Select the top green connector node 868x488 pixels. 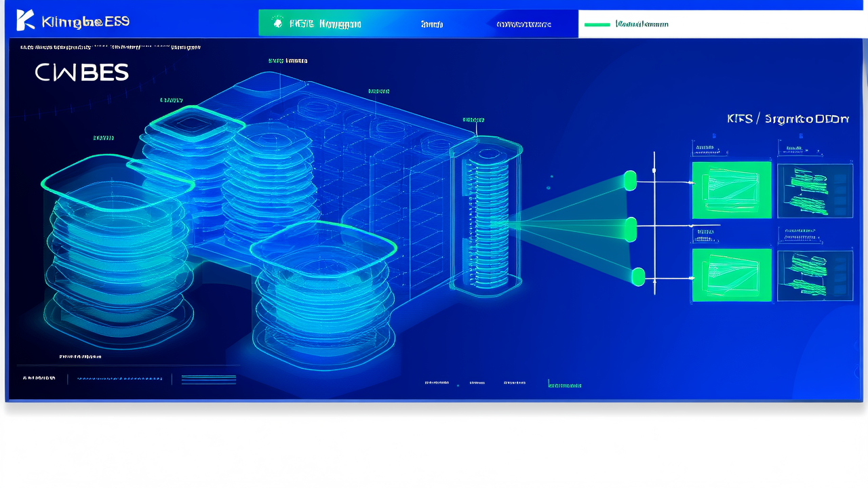(630, 180)
